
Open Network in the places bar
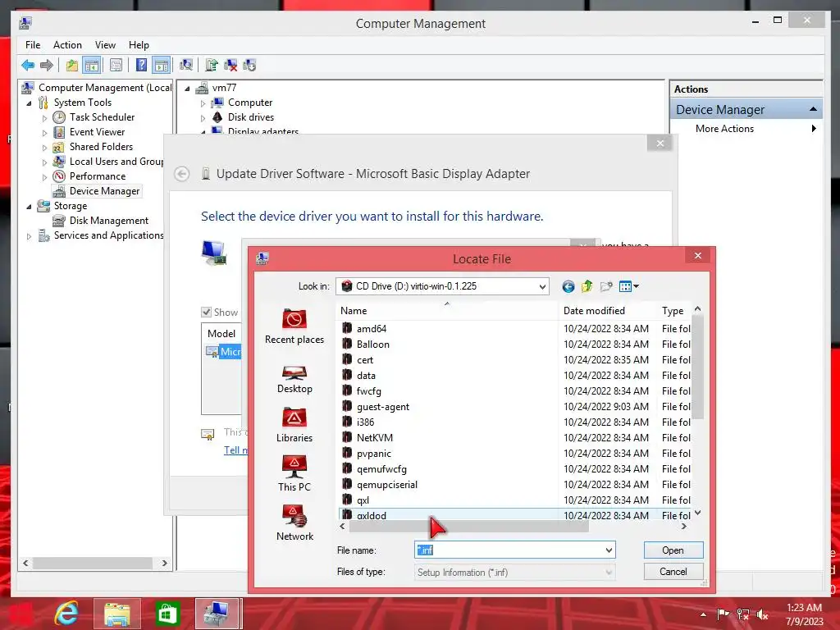click(x=294, y=523)
